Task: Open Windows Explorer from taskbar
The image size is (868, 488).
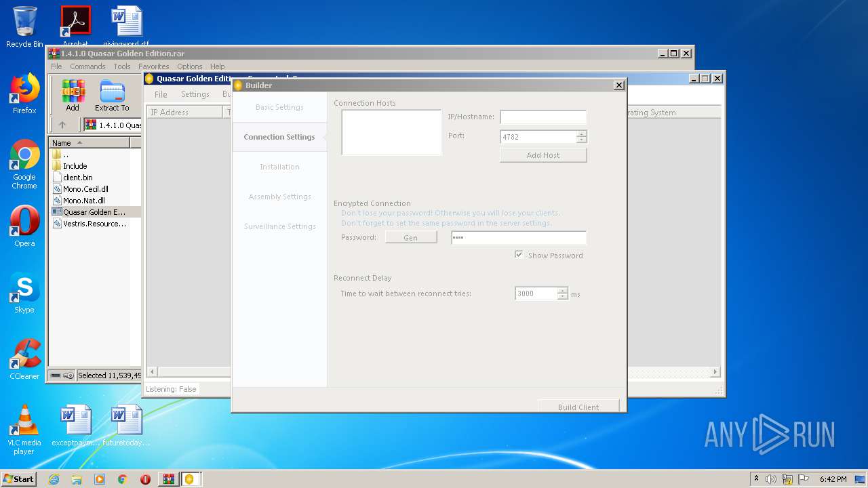Action: point(77,479)
